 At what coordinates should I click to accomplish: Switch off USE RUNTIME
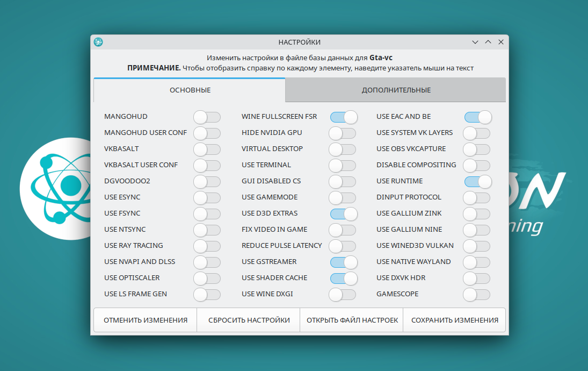tap(477, 181)
